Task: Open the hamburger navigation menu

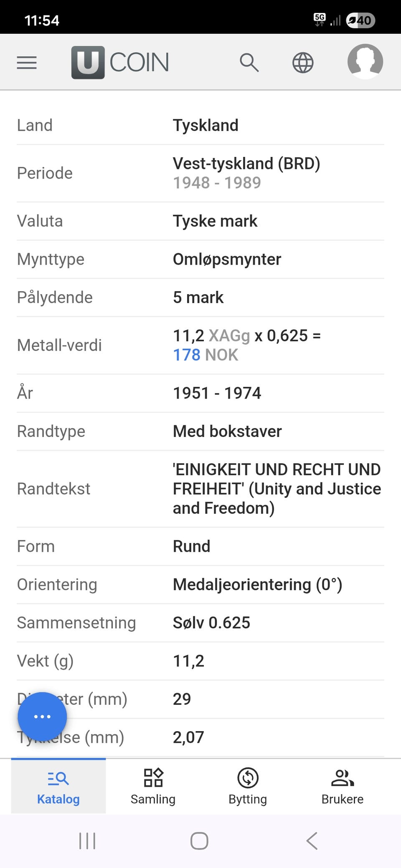Action: tap(26, 63)
